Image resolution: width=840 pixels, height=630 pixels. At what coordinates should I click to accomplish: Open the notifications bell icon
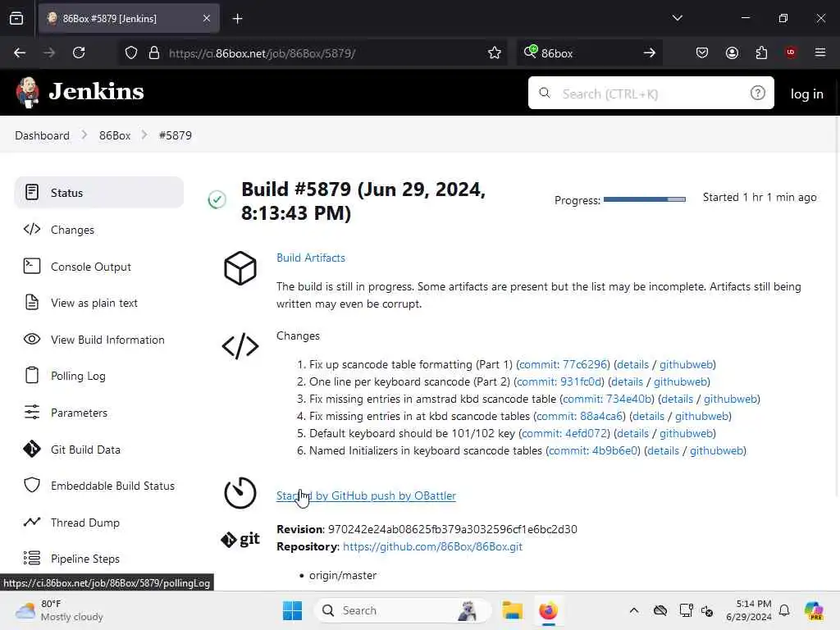pos(784,610)
